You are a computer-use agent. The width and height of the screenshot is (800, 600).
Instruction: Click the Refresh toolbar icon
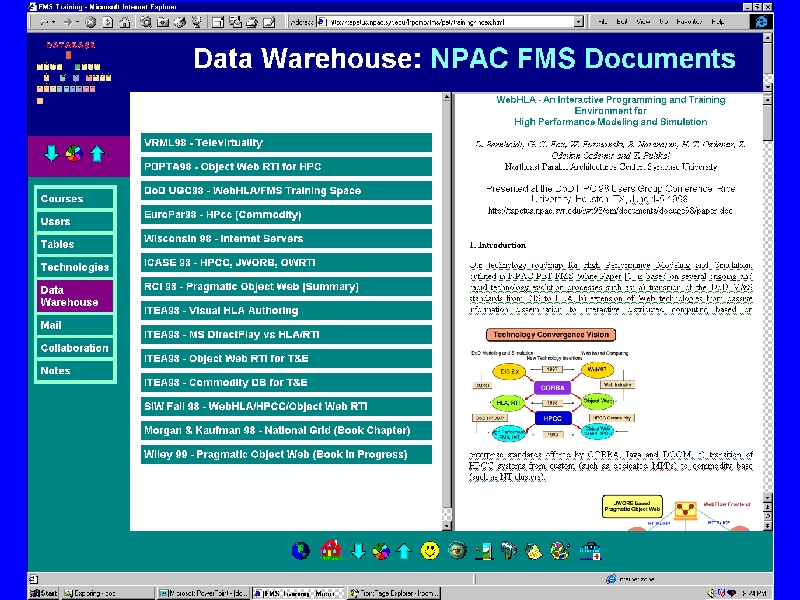click(x=108, y=22)
